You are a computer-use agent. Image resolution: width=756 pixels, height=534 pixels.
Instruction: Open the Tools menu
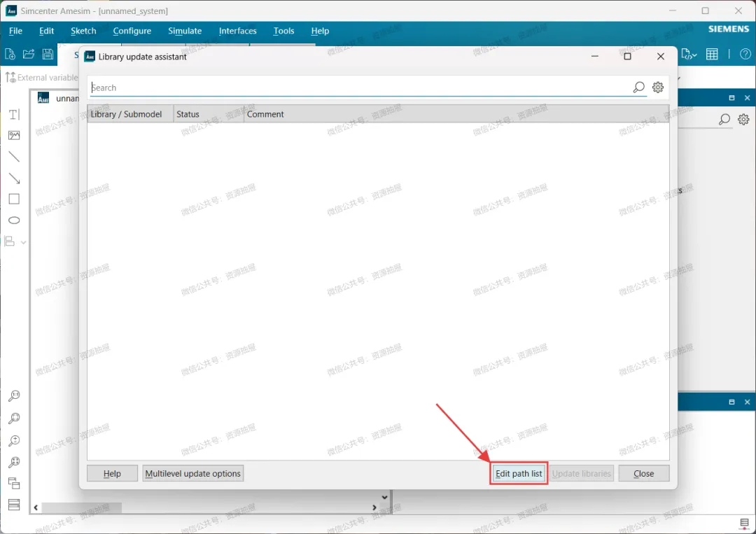pyautogui.click(x=283, y=31)
